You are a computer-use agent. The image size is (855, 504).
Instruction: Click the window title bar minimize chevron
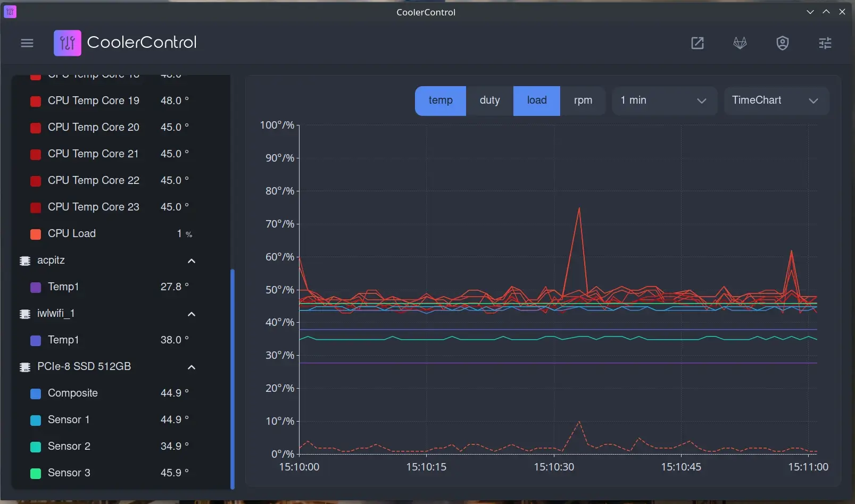pyautogui.click(x=810, y=12)
